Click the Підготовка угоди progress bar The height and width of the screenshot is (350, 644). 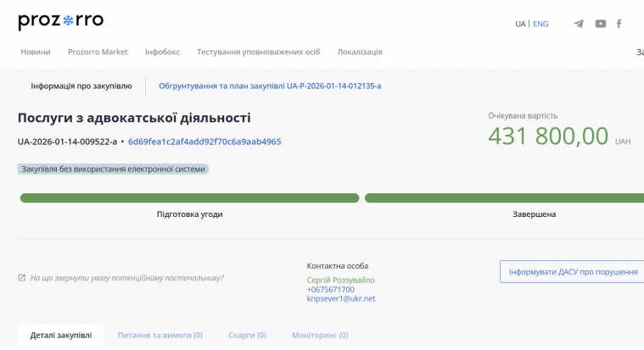(x=189, y=198)
